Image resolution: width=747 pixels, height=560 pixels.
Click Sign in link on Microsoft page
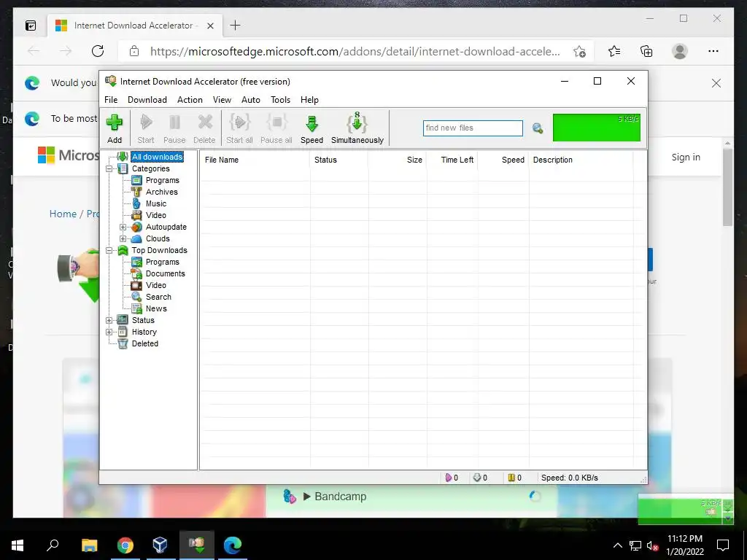686,157
